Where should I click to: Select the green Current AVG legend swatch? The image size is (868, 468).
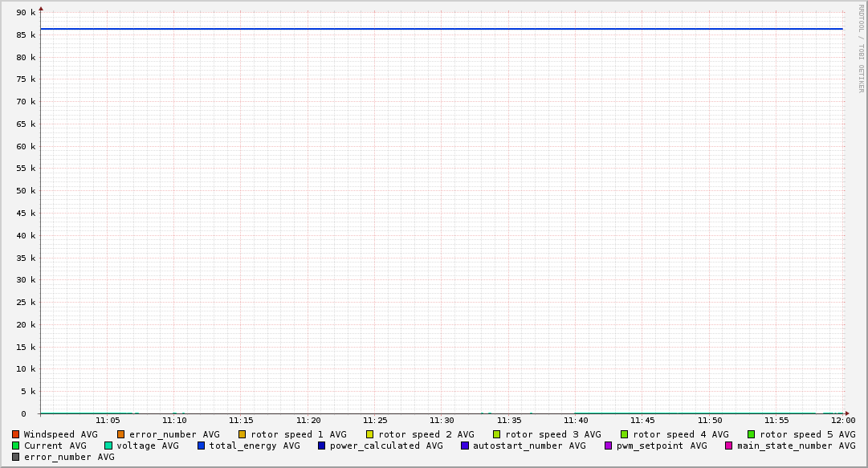pyautogui.click(x=15, y=446)
